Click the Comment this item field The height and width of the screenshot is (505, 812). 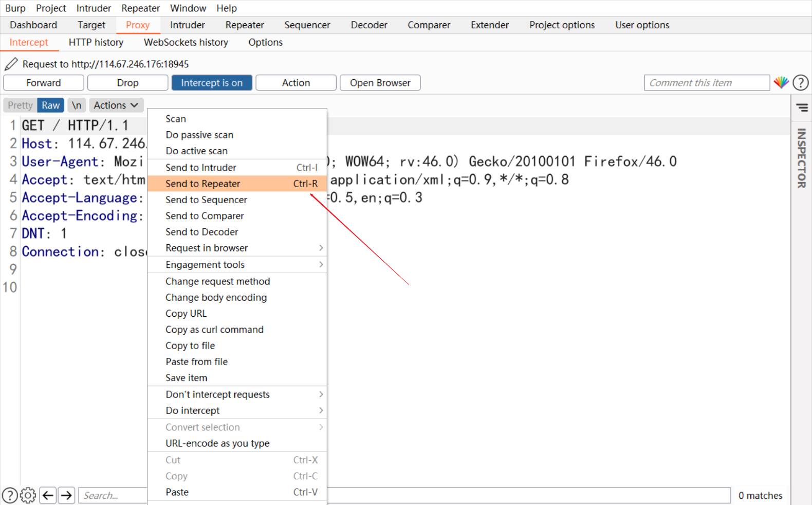pos(707,83)
